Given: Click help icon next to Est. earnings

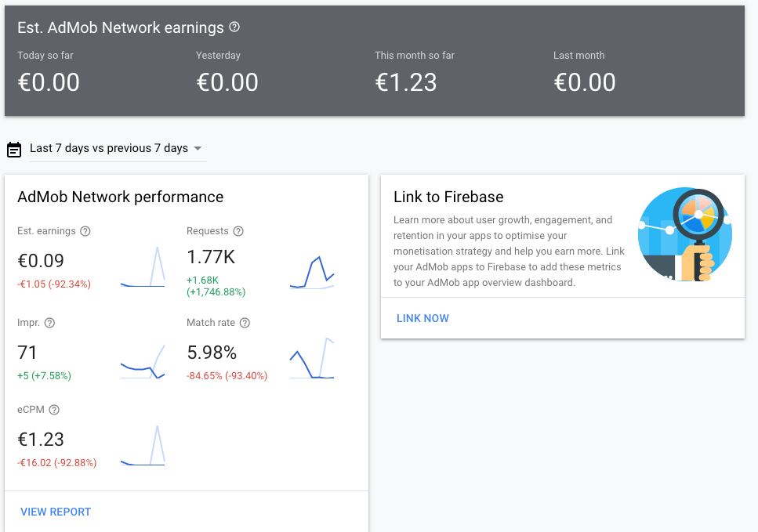Looking at the screenshot, I should coord(85,231).
